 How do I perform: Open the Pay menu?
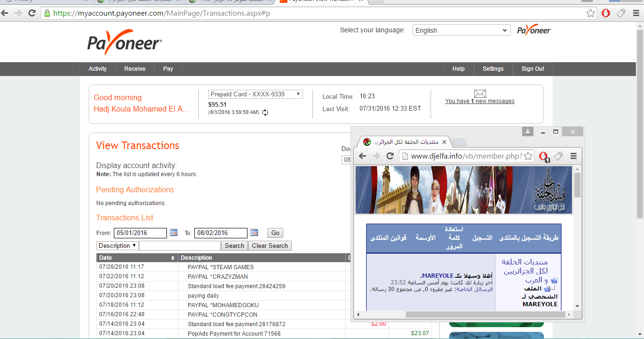pyautogui.click(x=168, y=69)
